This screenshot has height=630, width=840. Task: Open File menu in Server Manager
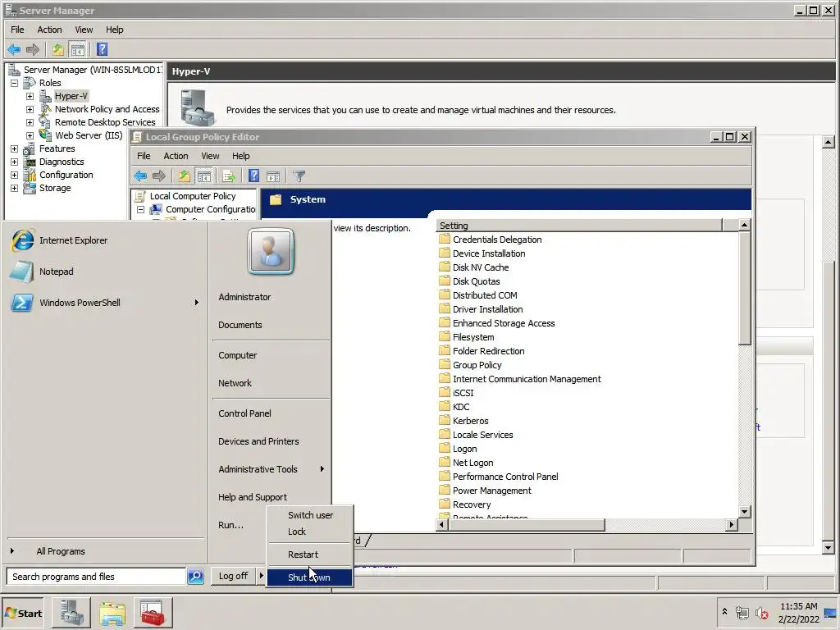[x=17, y=30]
